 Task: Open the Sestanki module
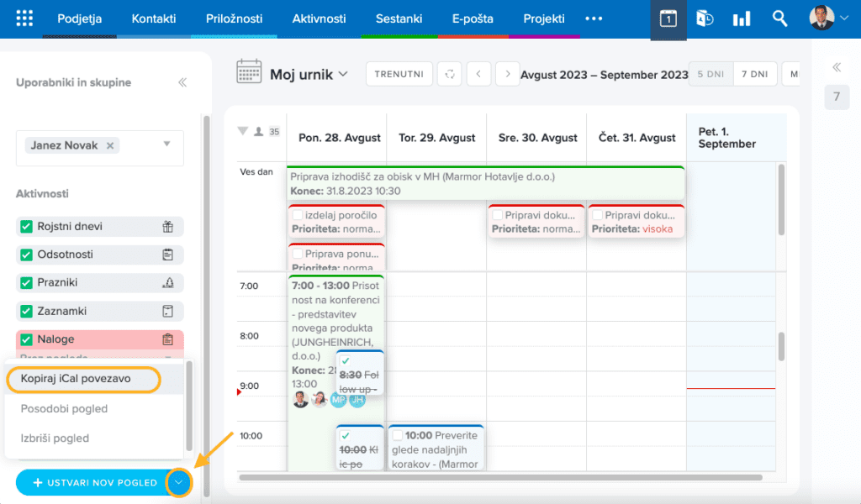coord(399,18)
